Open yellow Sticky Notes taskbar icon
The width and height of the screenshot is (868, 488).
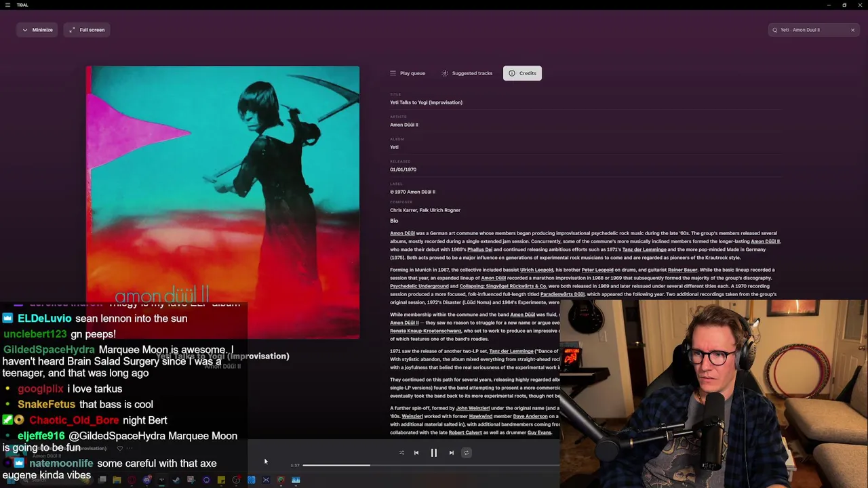click(x=221, y=480)
